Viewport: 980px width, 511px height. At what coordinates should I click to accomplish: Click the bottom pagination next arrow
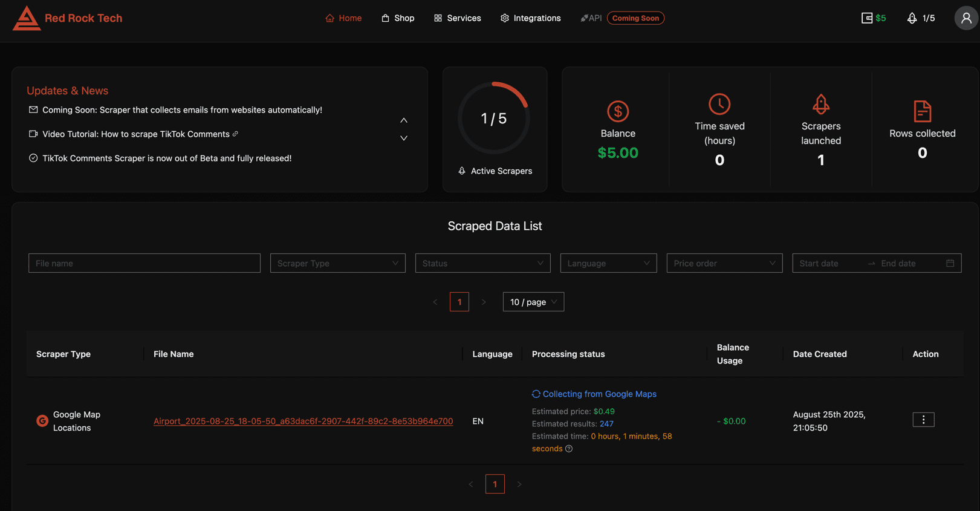point(519,484)
